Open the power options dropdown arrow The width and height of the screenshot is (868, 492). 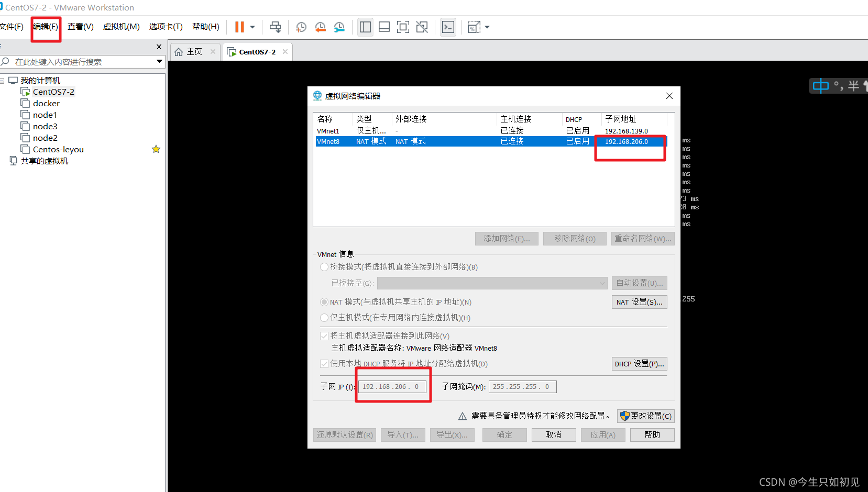252,27
